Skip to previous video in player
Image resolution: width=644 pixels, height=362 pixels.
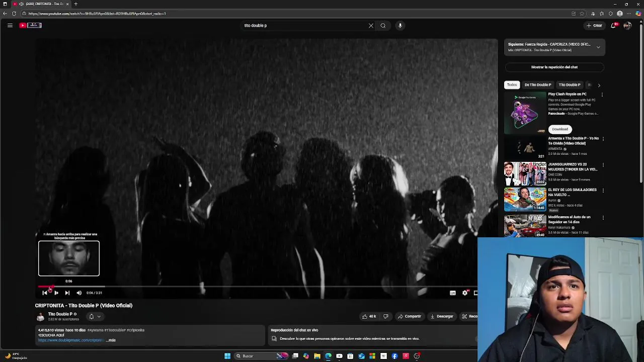(x=45, y=293)
